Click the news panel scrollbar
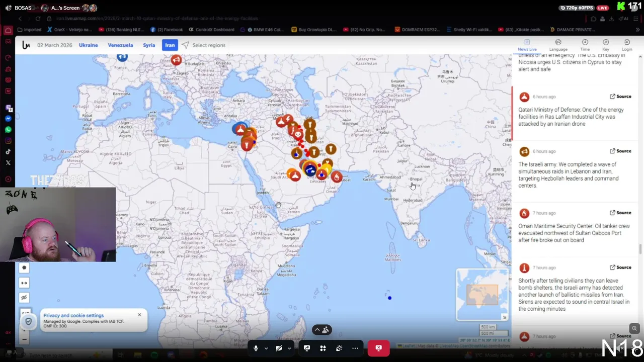The height and width of the screenshot is (362, 644). (640, 249)
